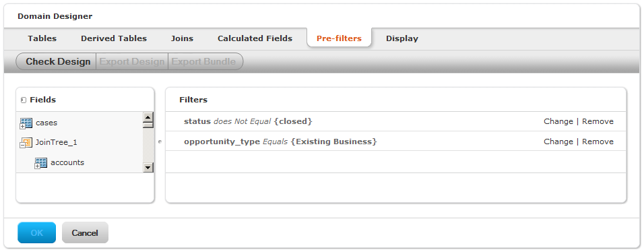Click the panel divider handle dot

point(160,141)
